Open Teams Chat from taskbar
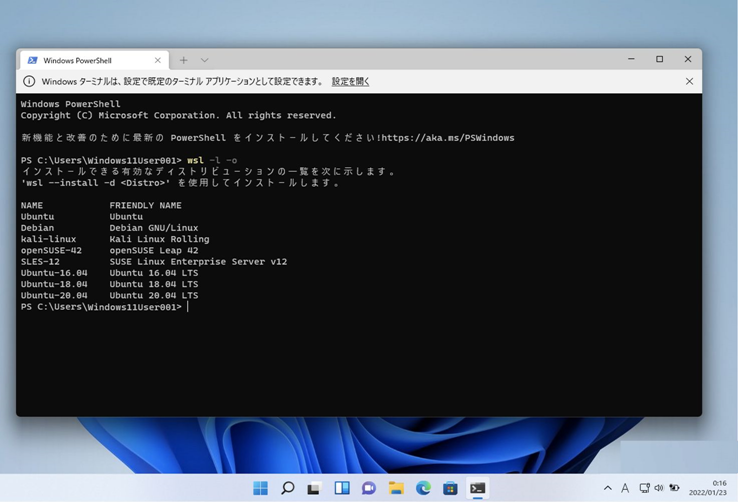This screenshot has width=738, height=502. tap(369, 488)
